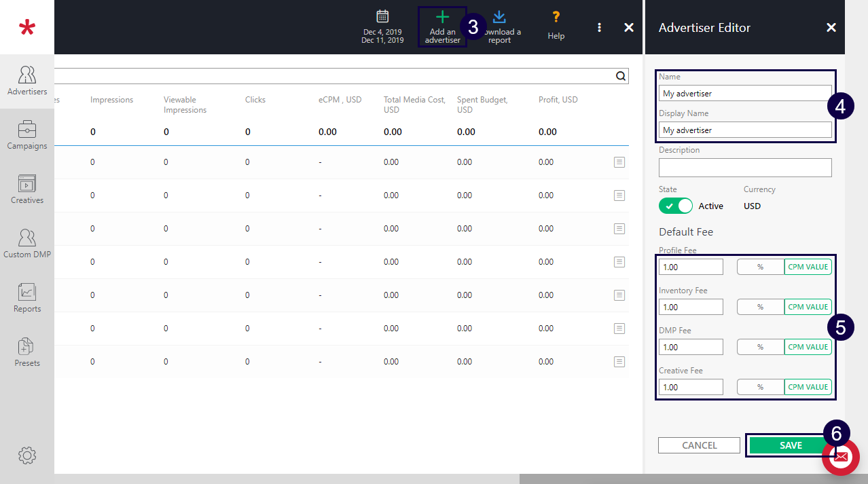The height and width of the screenshot is (484, 868).
Task: Toggle the Active state switch
Action: pos(675,206)
